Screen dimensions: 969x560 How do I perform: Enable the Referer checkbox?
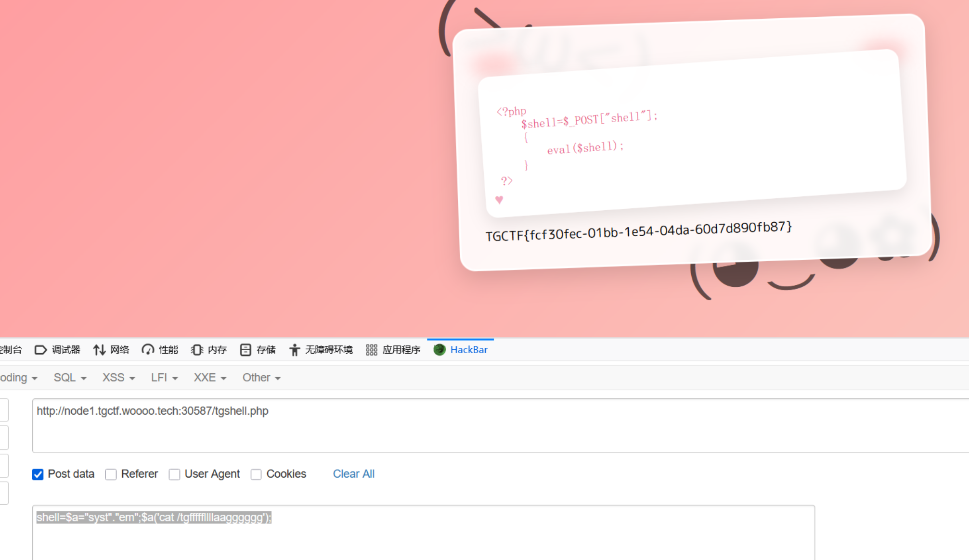coord(111,474)
